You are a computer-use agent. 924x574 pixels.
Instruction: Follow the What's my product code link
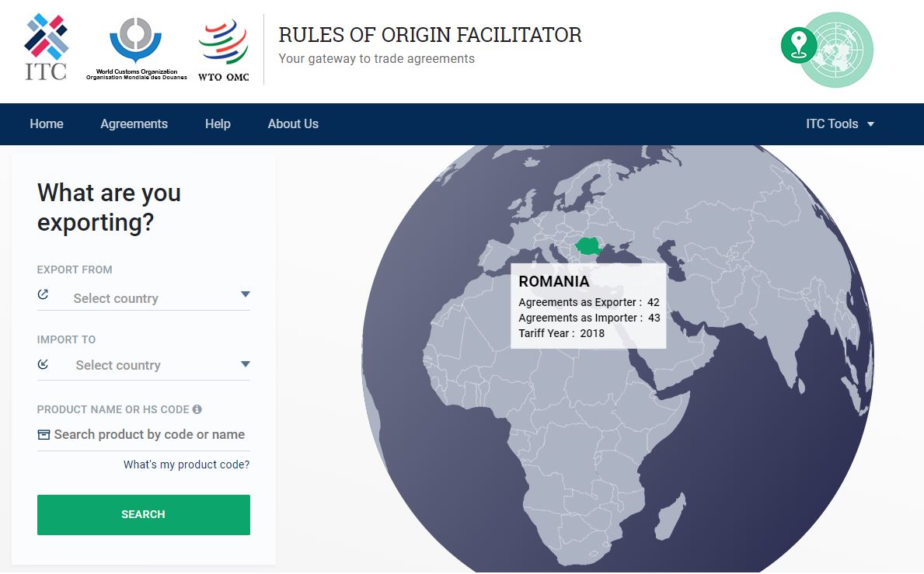pos(187,464)
